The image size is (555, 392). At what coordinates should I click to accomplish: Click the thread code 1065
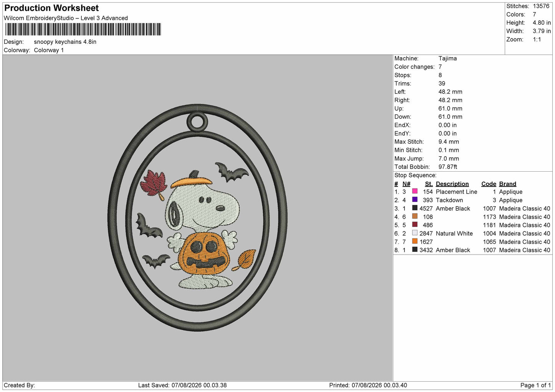click(489, 242)
